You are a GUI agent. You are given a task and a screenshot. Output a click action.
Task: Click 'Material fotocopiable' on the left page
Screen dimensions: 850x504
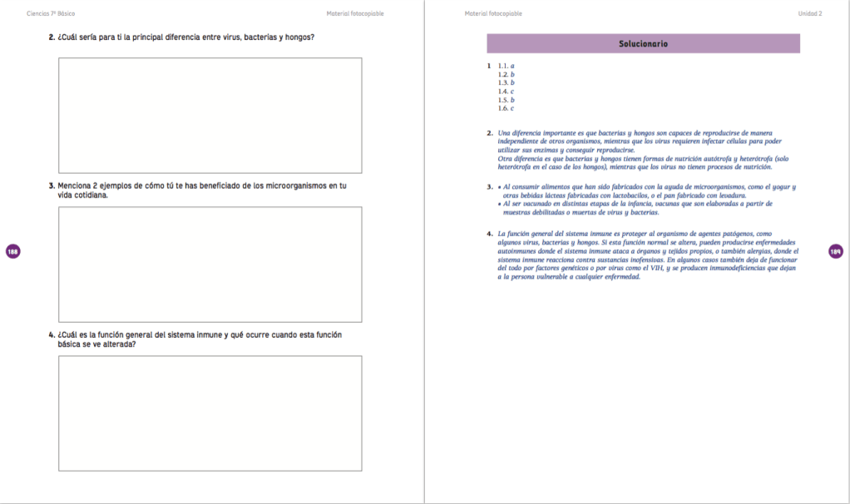[x=355, y=13]
